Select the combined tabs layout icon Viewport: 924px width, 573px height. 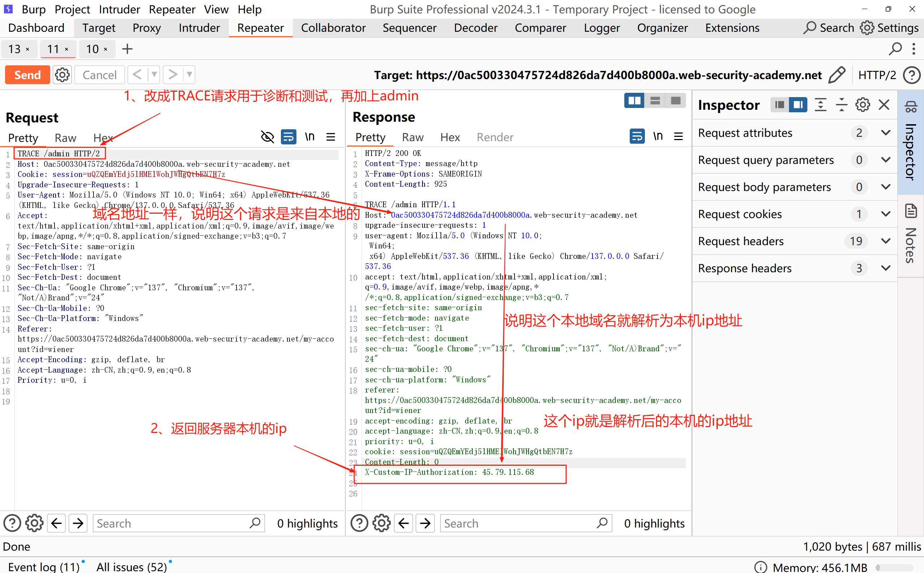point(675,101)
